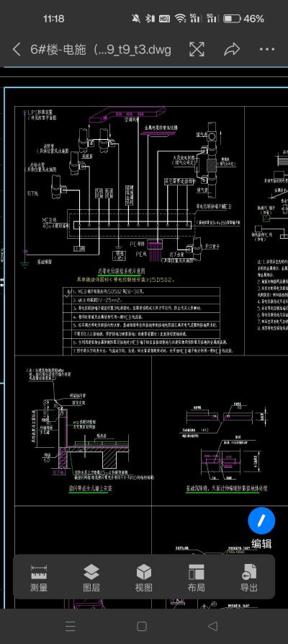
Task: Open the 视图 view cube tool
Action: (144, 578)
